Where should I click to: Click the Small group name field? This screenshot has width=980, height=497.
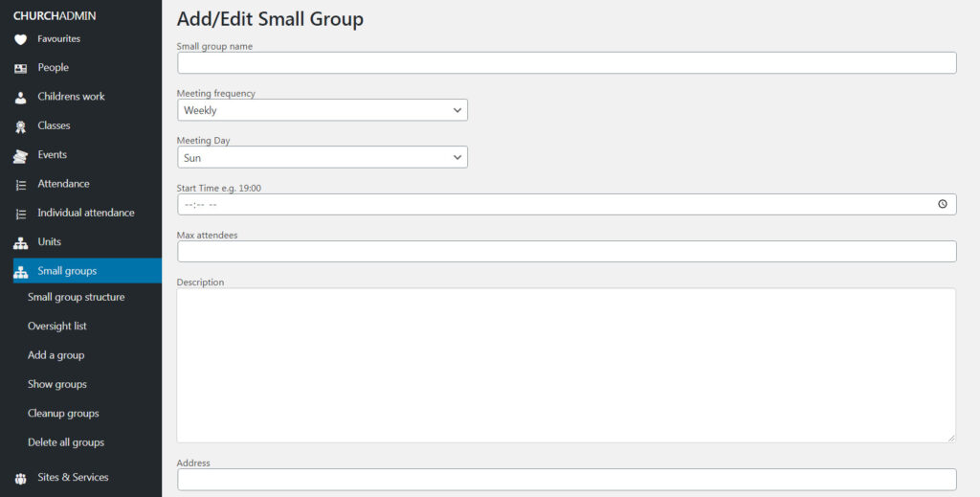click(x=567, y=63)
